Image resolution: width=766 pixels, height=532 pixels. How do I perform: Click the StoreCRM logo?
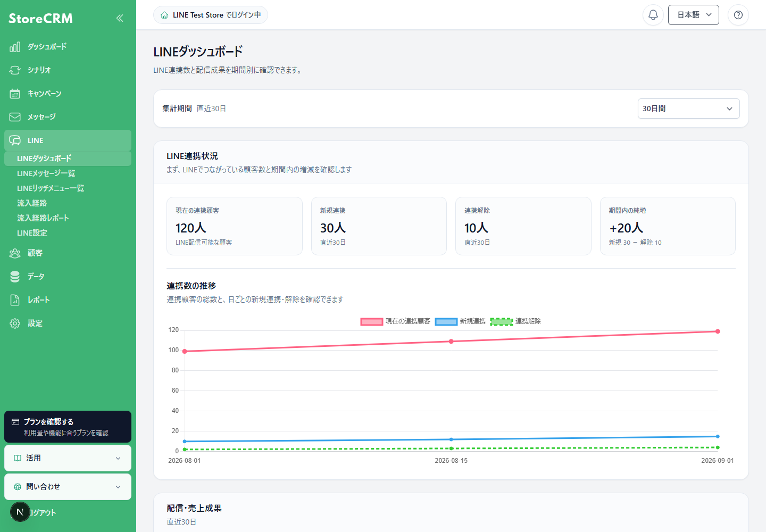[x=40, y=18]
